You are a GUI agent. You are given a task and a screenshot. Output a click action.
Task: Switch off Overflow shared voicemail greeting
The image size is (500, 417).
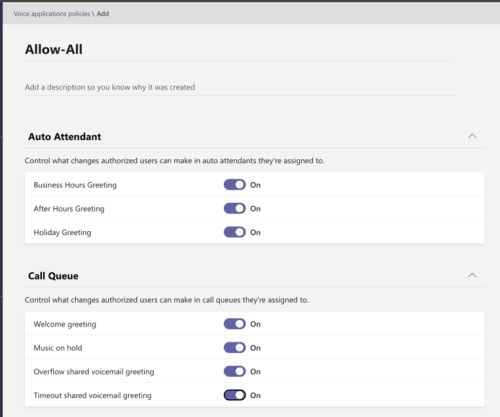235,372
